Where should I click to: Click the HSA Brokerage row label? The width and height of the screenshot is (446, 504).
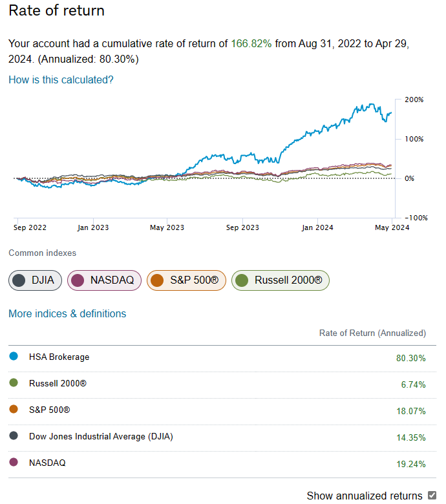pos(59,357)
